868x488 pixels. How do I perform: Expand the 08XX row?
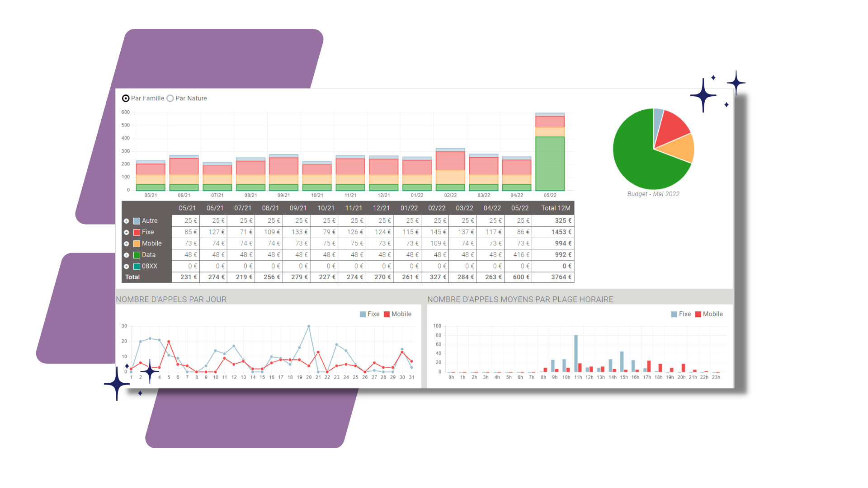(x=127, y=267)
